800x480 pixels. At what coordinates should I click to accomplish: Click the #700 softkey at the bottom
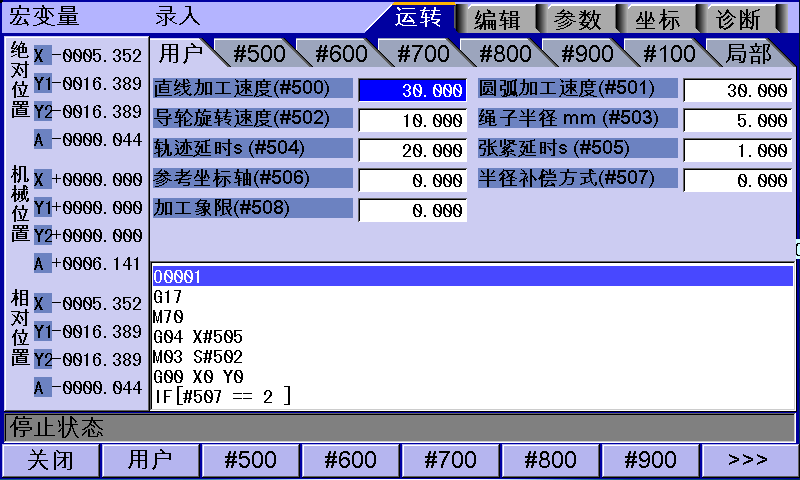(x=451, y=460)
